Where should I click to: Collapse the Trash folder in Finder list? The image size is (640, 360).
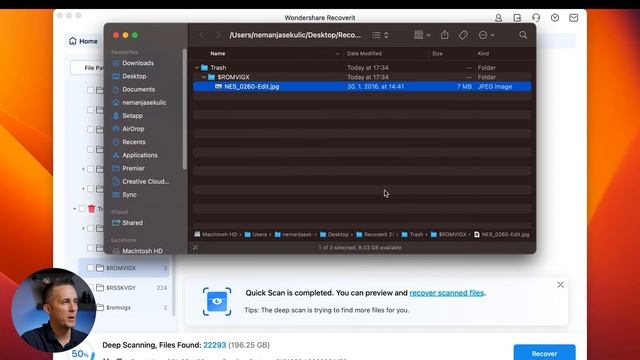197,68
